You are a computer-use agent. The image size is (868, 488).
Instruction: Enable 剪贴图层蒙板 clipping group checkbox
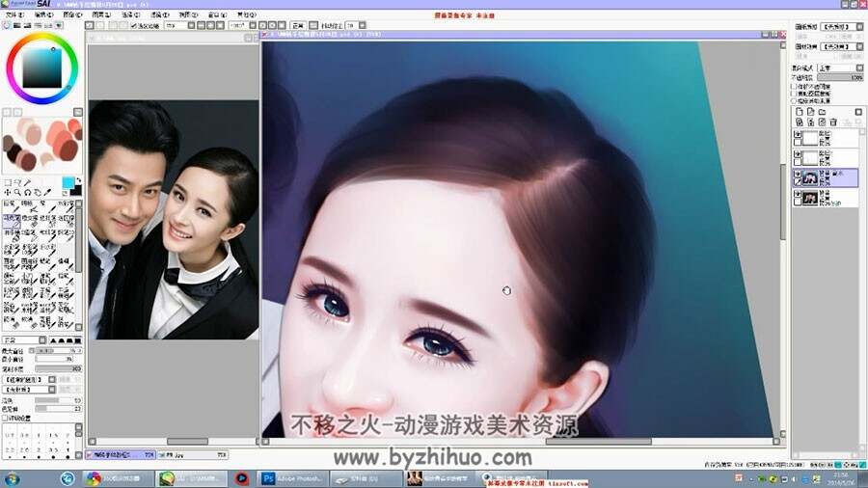tap(794, 95)
